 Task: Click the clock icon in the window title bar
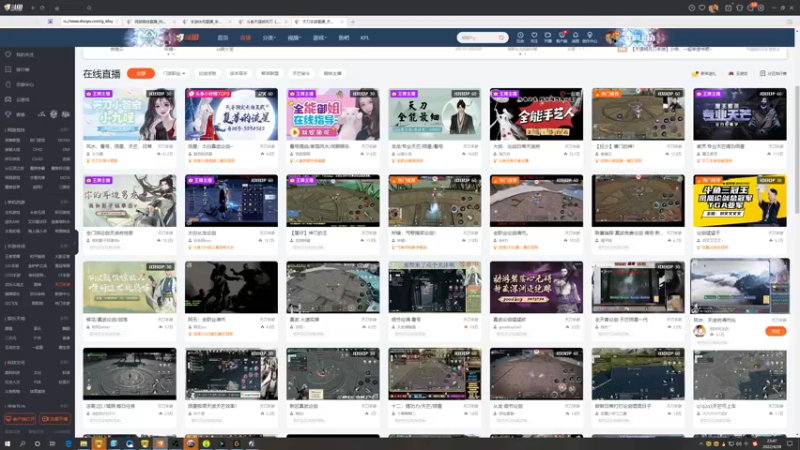click(x=691, y=8)
